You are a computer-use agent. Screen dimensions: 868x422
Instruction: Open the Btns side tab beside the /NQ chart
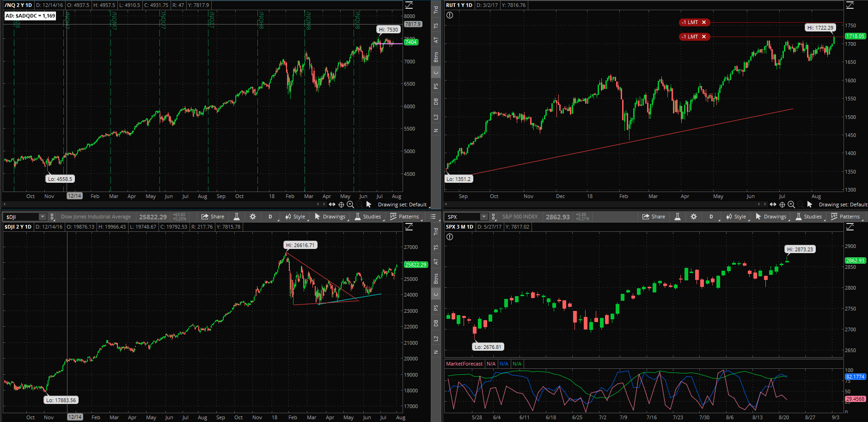[x=436, y=57]
